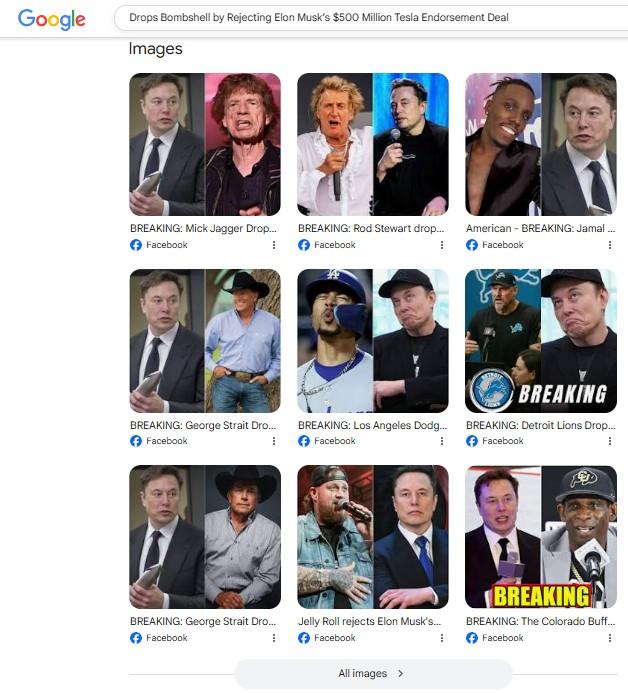Open the Detroit Lions BREAKING thumbnail
The width and height of the screenshot is (628, 693).
point(541,341)
